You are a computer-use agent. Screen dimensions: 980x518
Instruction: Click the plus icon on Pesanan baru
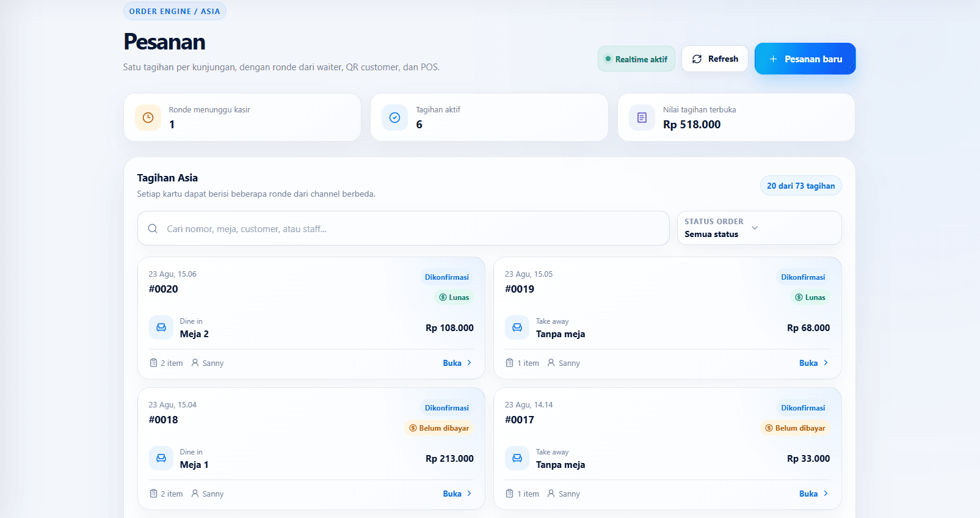pos(773,59)
